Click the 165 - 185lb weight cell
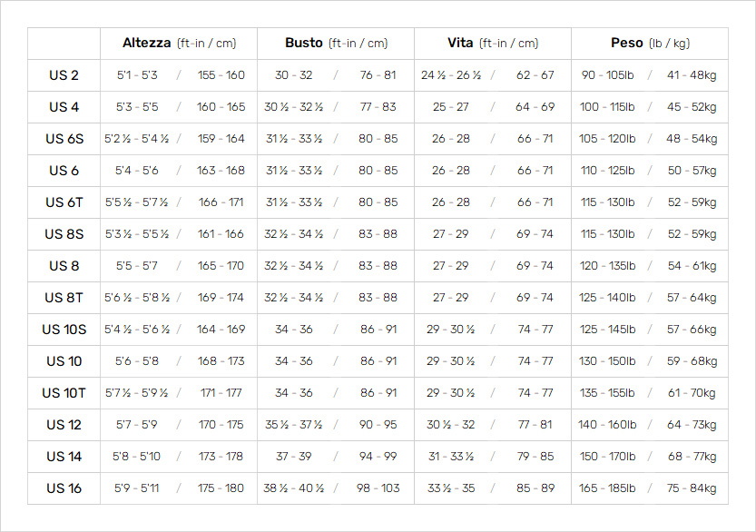The image size is (756, 532). coord(607,488)
